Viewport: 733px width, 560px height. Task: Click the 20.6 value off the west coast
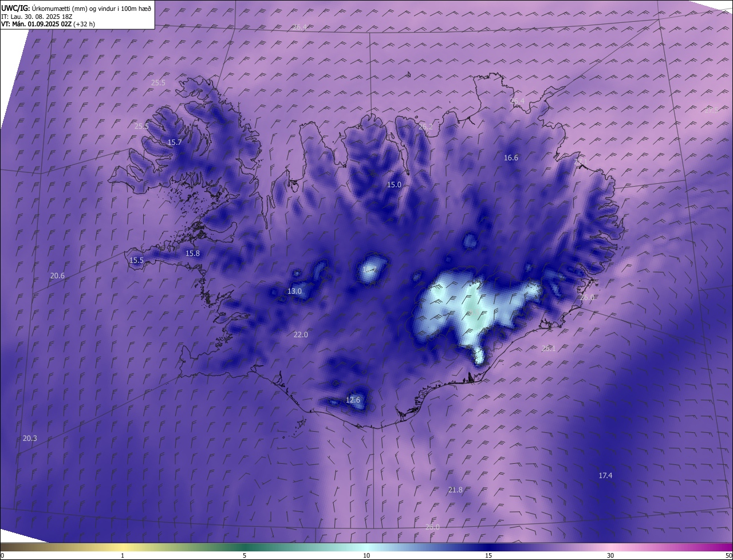click(x=57, y=275)
